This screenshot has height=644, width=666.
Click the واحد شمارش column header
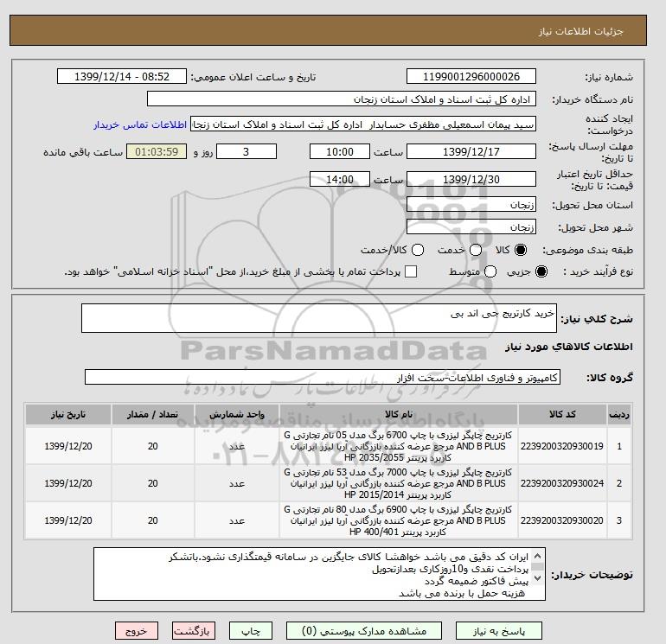(x=237, y=414)
